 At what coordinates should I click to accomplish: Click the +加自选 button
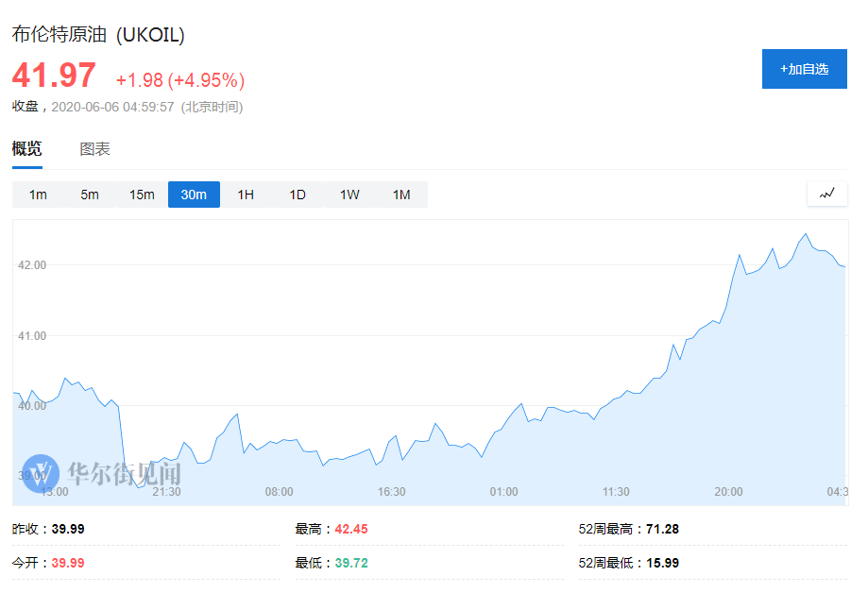(804, 69)
